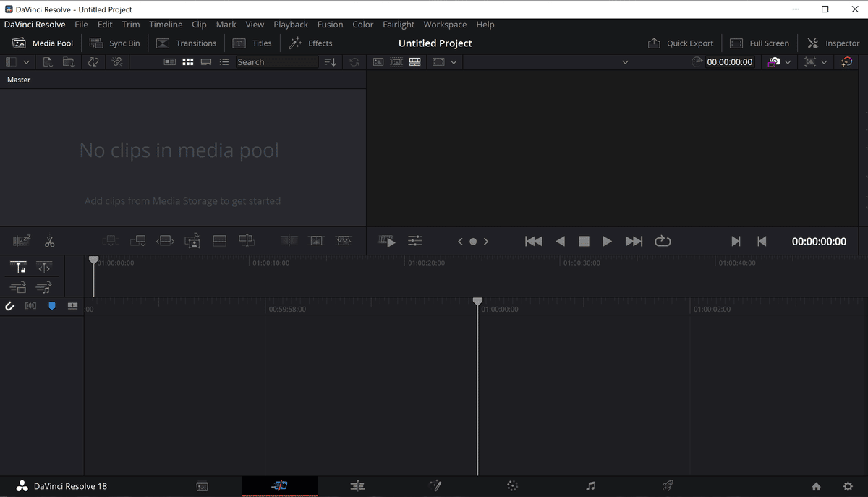Click the Sync Clips icon

click(93, 62)
